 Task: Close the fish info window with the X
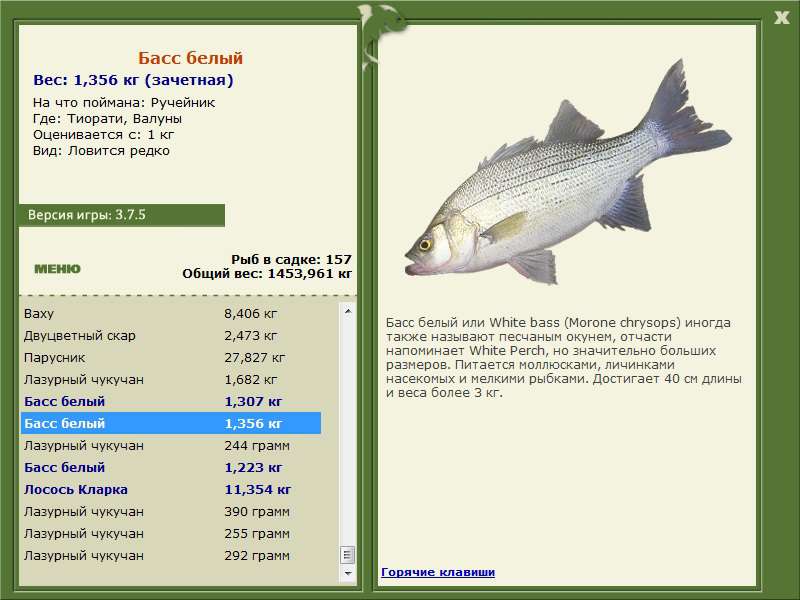tap(781, 18)
